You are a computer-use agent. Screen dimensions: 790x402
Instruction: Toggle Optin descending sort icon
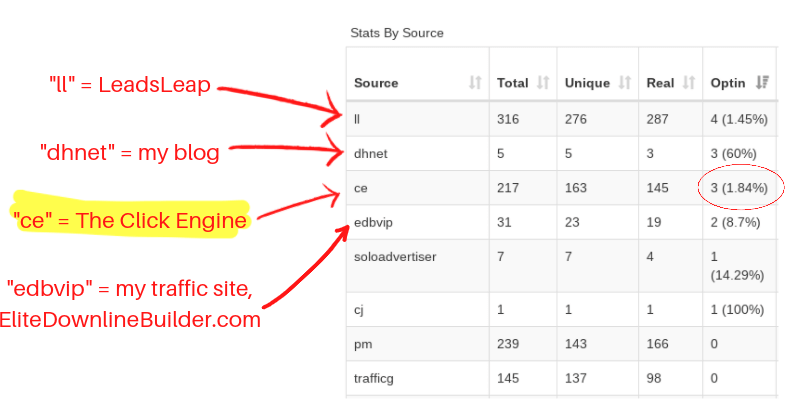(762, 83)
